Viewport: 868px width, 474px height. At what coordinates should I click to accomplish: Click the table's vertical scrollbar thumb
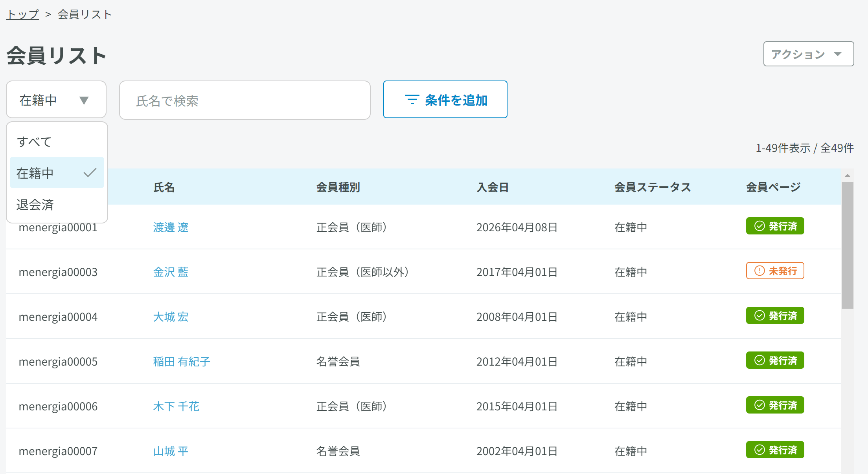(x=847, y=245)
